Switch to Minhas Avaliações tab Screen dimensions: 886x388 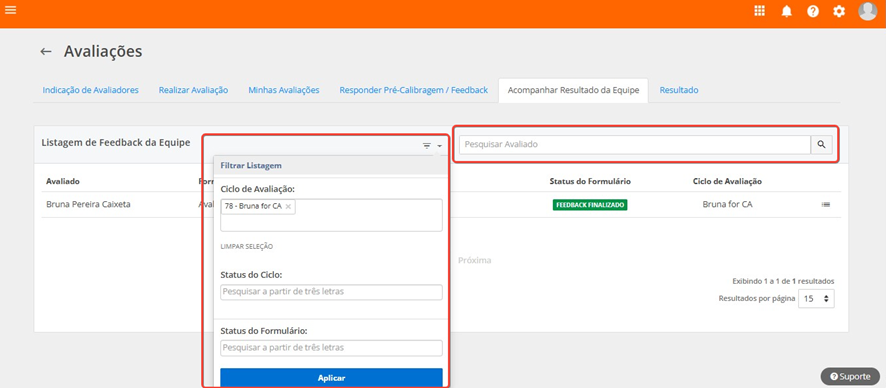284,90
